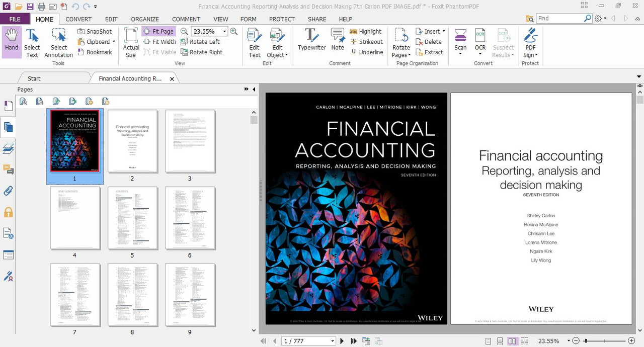Screen dimensions: 644x347
Task: Click the Find search field
Action: pyautogui.click(x=559, y=18)
